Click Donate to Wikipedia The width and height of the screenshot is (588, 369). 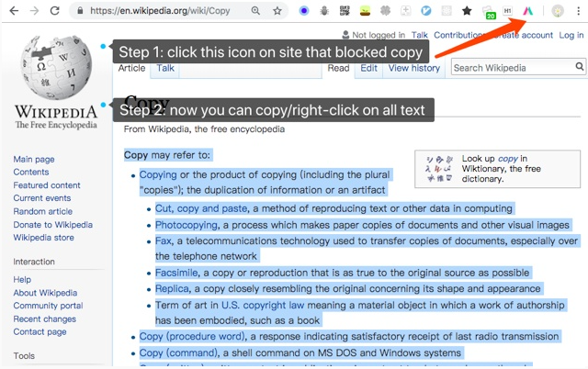coord(53,225)
